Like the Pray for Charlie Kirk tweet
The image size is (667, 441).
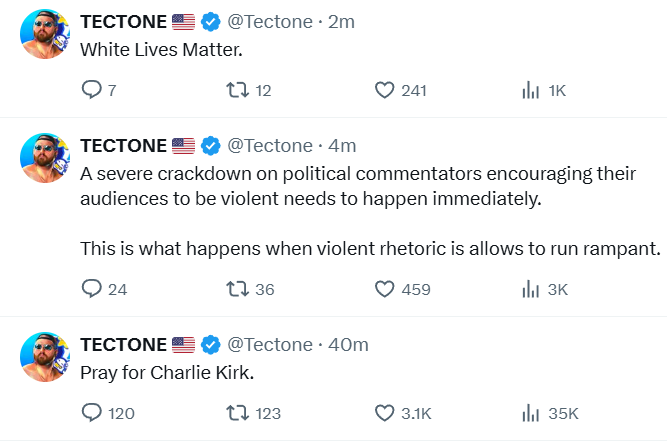click(386, 413)
